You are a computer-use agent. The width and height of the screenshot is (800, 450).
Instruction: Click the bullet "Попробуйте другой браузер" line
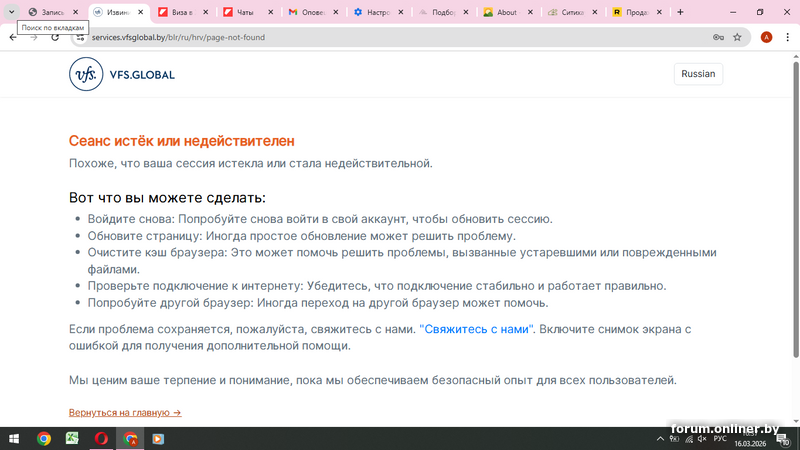pos(318,303)
